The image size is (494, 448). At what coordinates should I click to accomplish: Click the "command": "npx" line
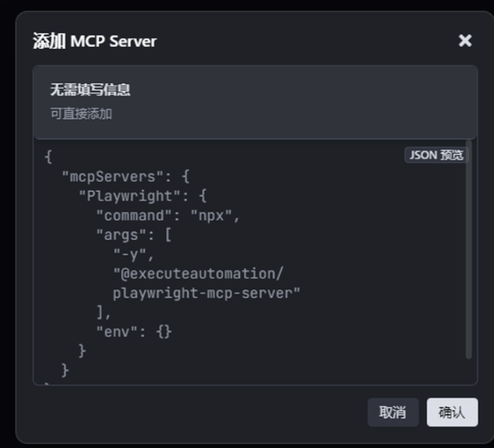pyautogui.click(x=168, y=216)
